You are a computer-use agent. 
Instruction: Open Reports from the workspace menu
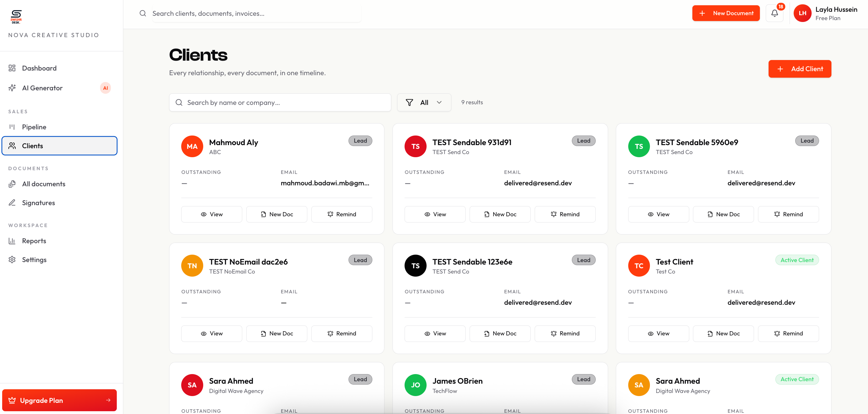(60, 241)
